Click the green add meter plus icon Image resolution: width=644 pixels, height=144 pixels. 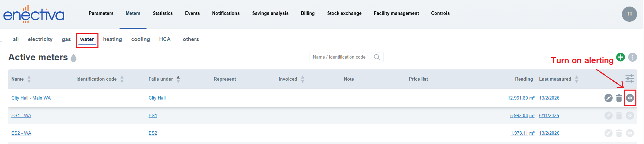click(x=621, y=57)
